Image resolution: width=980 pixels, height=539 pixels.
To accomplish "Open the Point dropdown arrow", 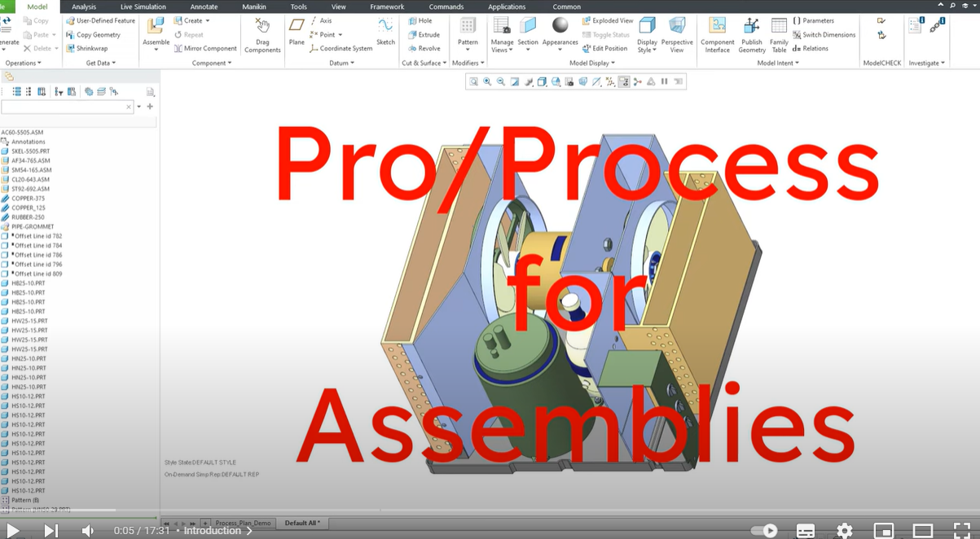I will (x=340, y=34).
